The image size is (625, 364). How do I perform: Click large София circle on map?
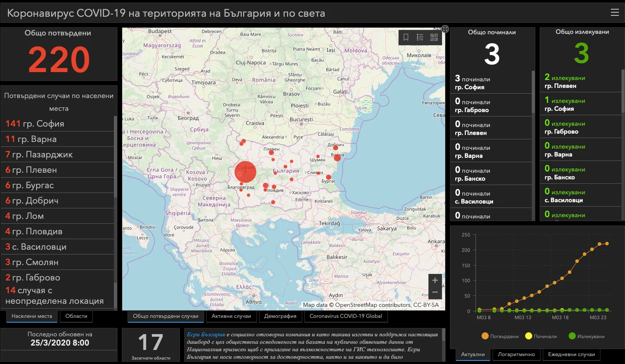point(246,171)
